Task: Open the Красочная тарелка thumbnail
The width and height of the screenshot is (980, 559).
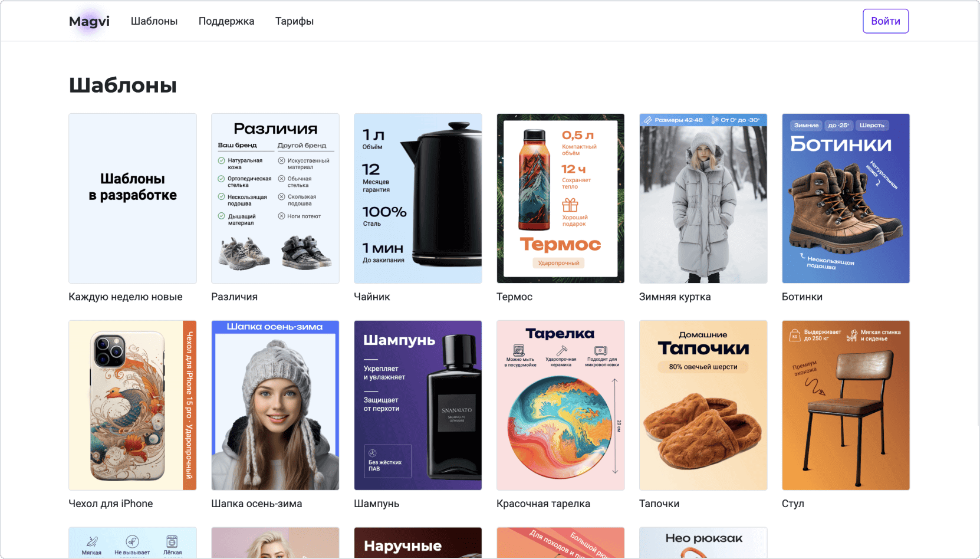Action: click(x=561, y=405)
